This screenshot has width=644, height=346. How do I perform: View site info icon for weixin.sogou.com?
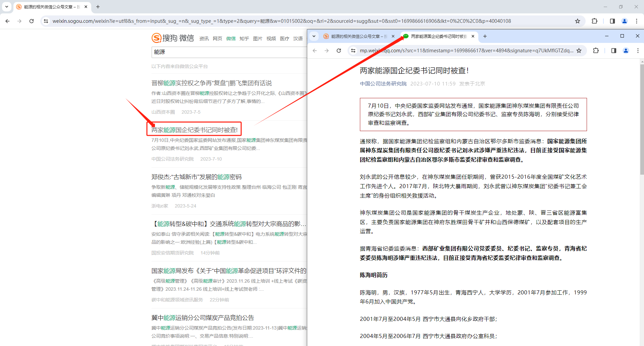[x=46, y=21]
